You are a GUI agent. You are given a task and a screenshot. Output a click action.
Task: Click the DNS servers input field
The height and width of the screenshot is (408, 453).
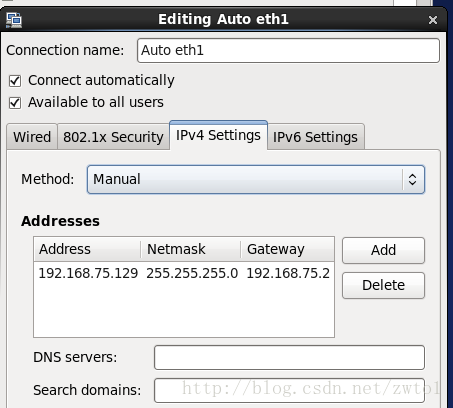289,357
